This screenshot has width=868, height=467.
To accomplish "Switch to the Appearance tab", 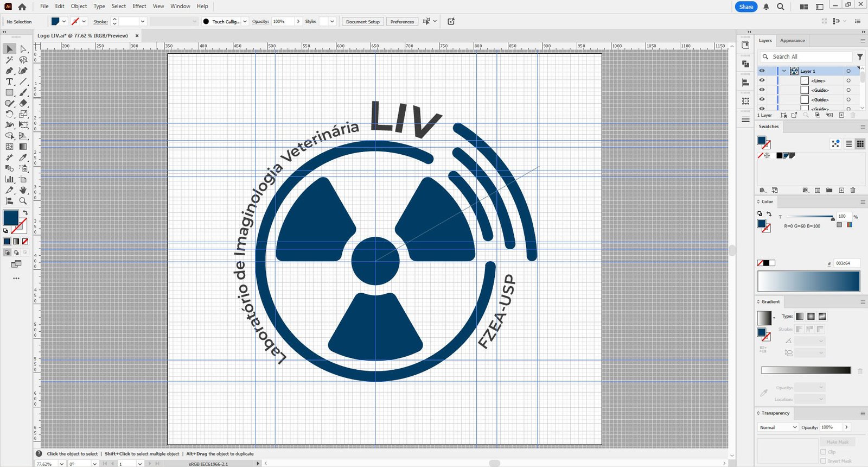I will tap(792, 41).
